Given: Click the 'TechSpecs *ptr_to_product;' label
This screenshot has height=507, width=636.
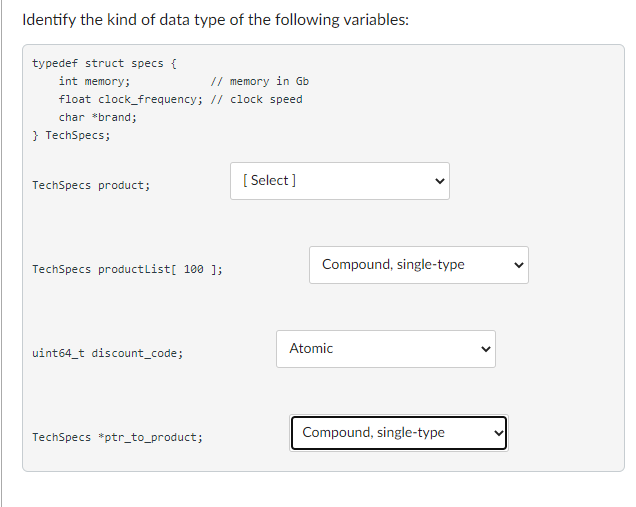Looking at the screenshot, I should pos(117,437).
